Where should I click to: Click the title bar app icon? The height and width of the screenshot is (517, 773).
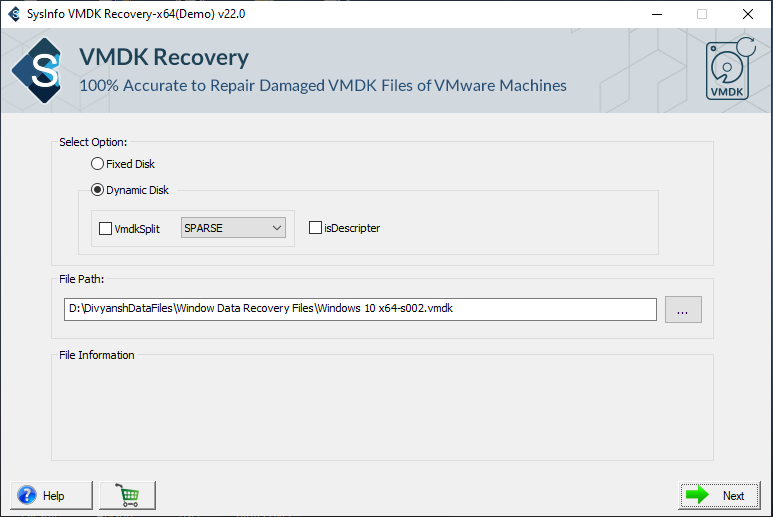(14, 14)
